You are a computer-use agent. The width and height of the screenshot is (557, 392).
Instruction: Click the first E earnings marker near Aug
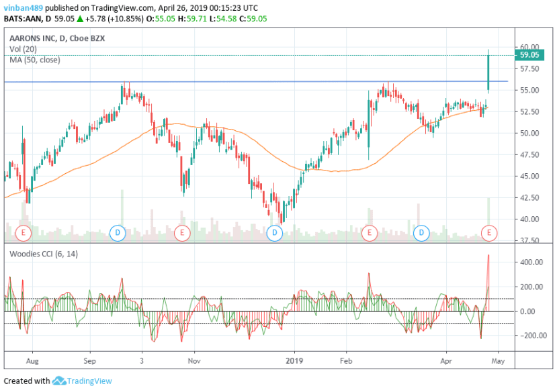22,233
